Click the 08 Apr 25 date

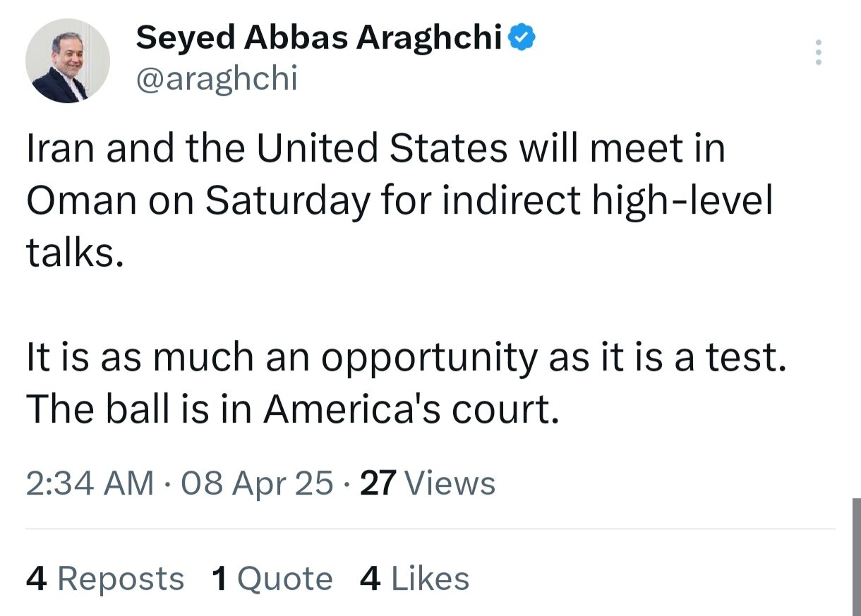tap(257, 483)
